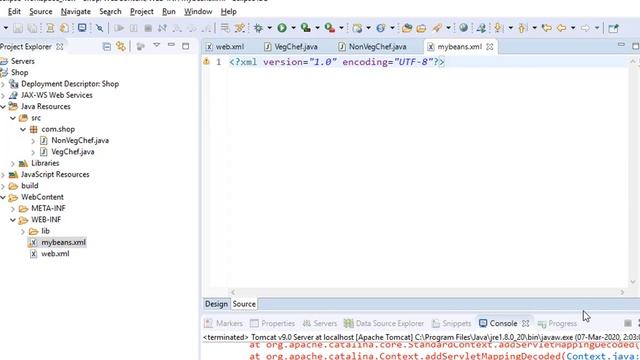Screen dimensions: 640x360
Task: Click the green Run button icon
Action: 282,28
